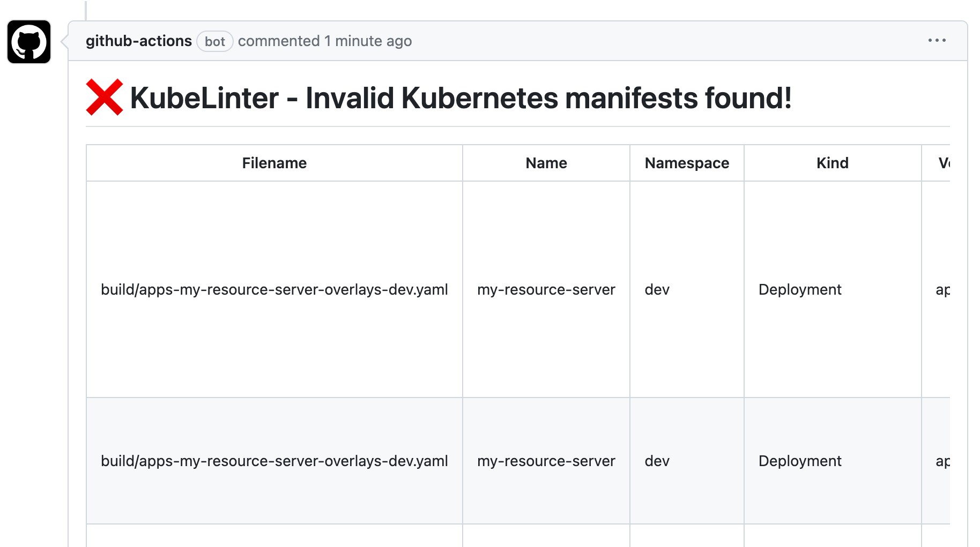Open the github-actions author profile link

[x=138, y=41]
